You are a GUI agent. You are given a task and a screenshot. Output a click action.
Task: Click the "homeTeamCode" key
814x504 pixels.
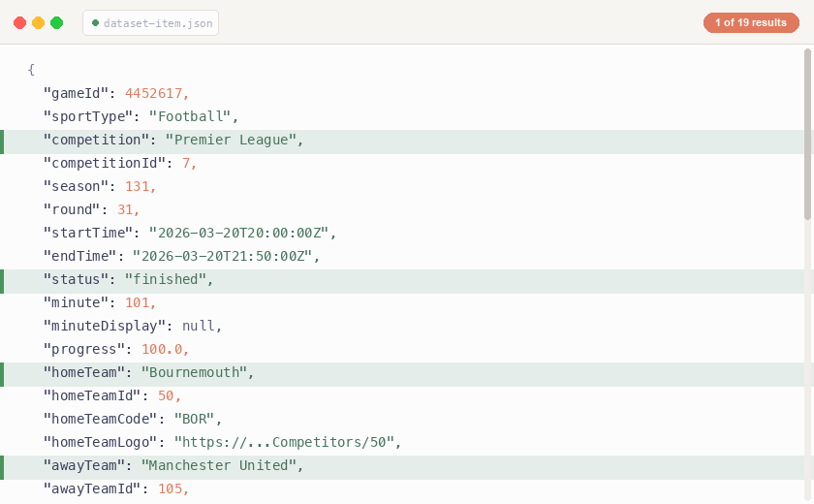click(x=101, y=419)
